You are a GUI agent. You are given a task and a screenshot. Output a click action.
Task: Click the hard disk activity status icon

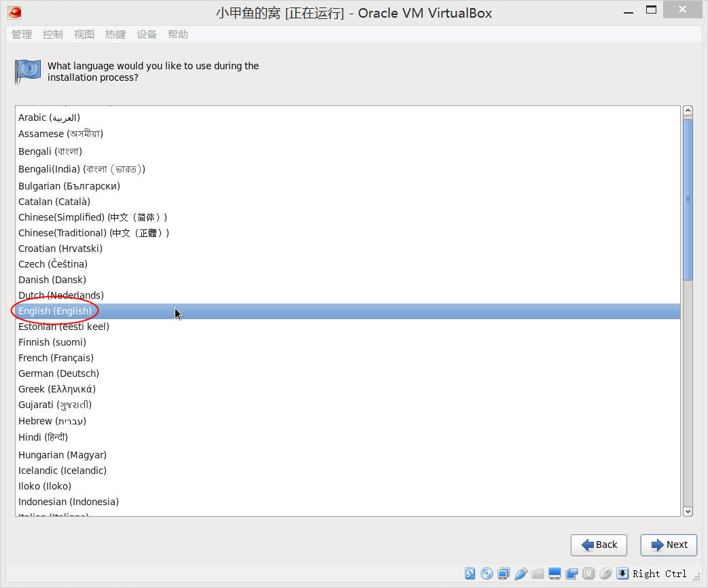(x=470, y=574)
